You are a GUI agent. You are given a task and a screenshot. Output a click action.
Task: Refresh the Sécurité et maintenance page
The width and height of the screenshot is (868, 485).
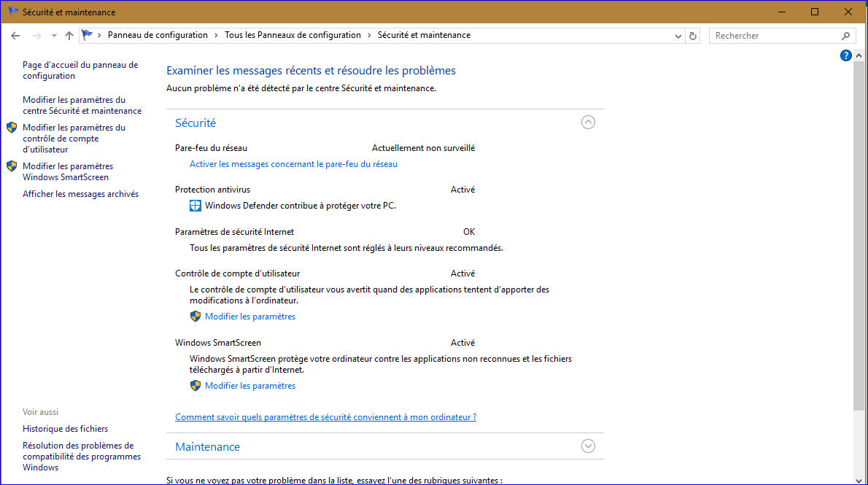point(693,36)
